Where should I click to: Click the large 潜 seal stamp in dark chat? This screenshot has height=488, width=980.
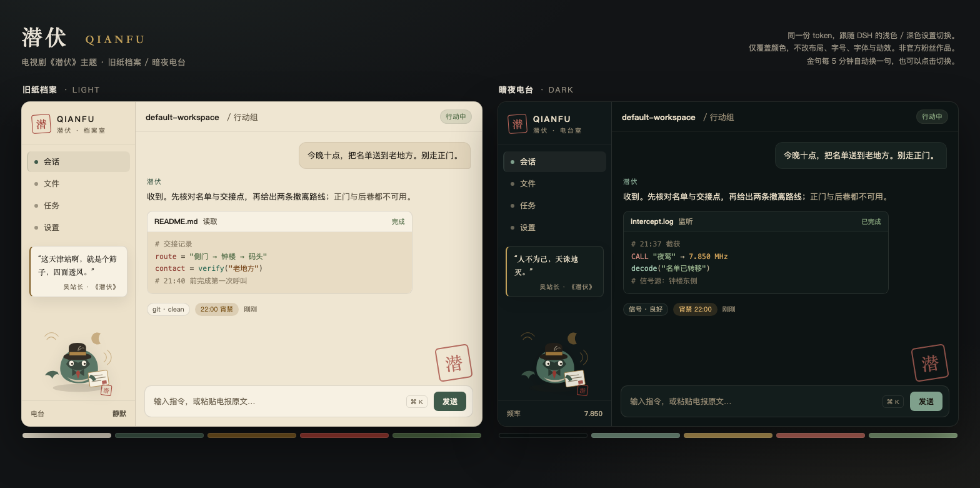(x=929, y=363)
